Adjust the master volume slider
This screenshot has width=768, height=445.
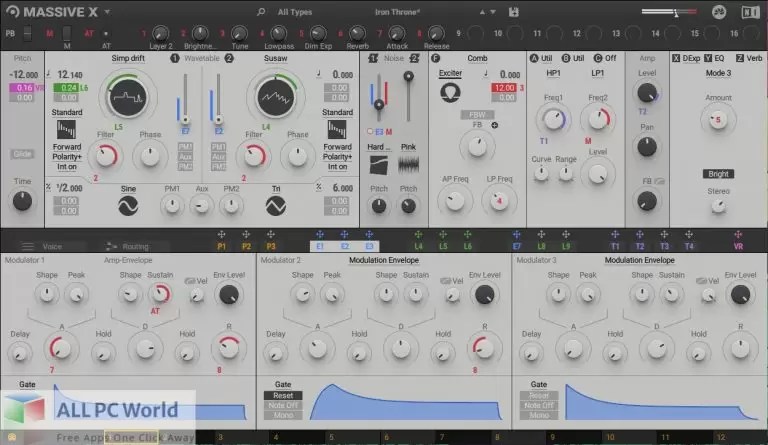tap(669, 12)
